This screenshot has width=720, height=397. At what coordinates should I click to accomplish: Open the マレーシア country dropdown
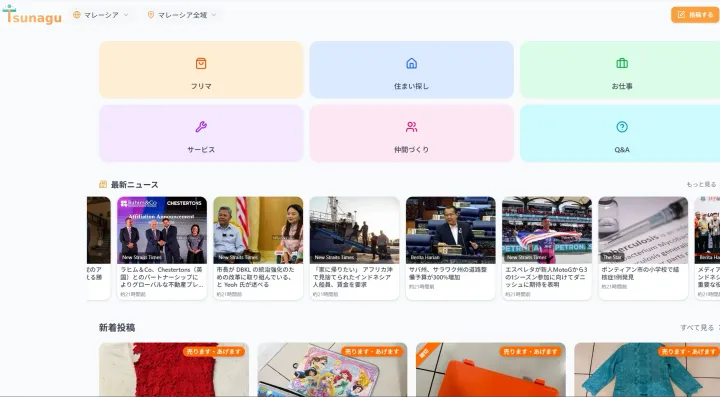pyautogui.click(x=101, y=15)
